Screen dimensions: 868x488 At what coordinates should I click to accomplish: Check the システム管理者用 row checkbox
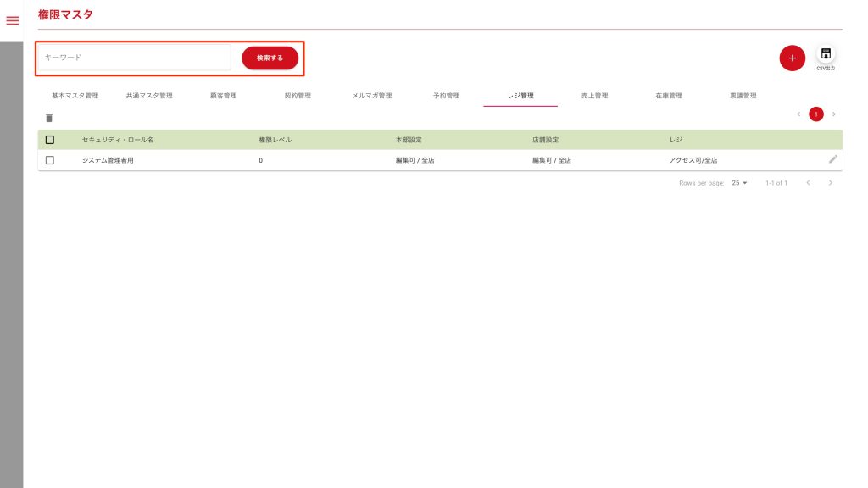tap(50, 160)
